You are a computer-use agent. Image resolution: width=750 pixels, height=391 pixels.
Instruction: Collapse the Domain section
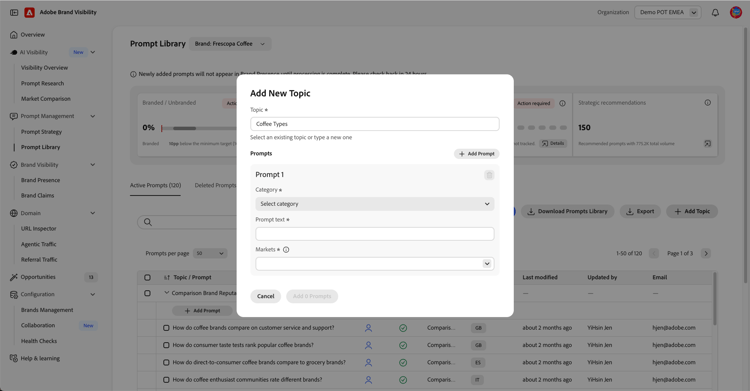coord(93,213)
